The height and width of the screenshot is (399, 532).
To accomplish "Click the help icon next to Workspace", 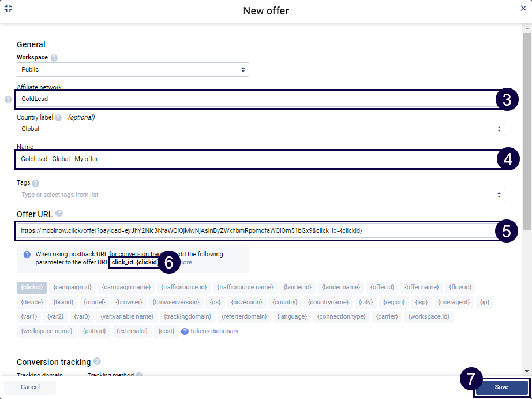I will click(x=54, y=58).
